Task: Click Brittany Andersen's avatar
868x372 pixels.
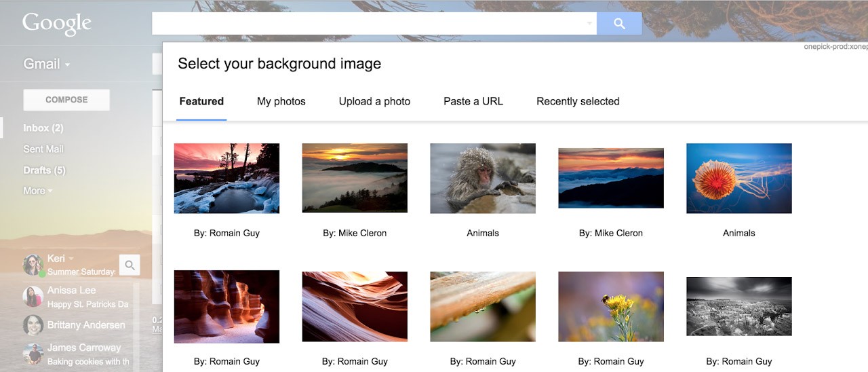Action: point(33,325)
